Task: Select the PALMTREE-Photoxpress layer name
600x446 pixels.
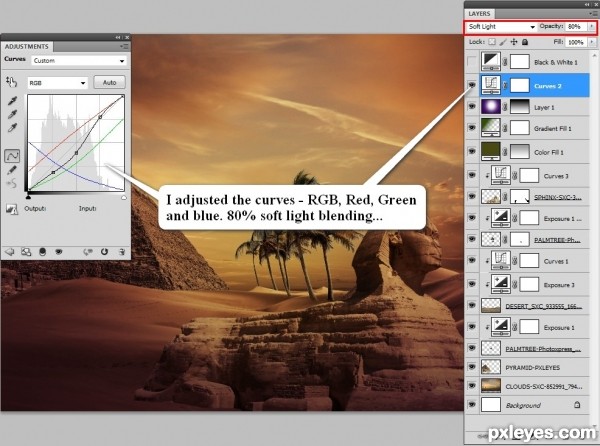Action: click(x=544, y=348)
